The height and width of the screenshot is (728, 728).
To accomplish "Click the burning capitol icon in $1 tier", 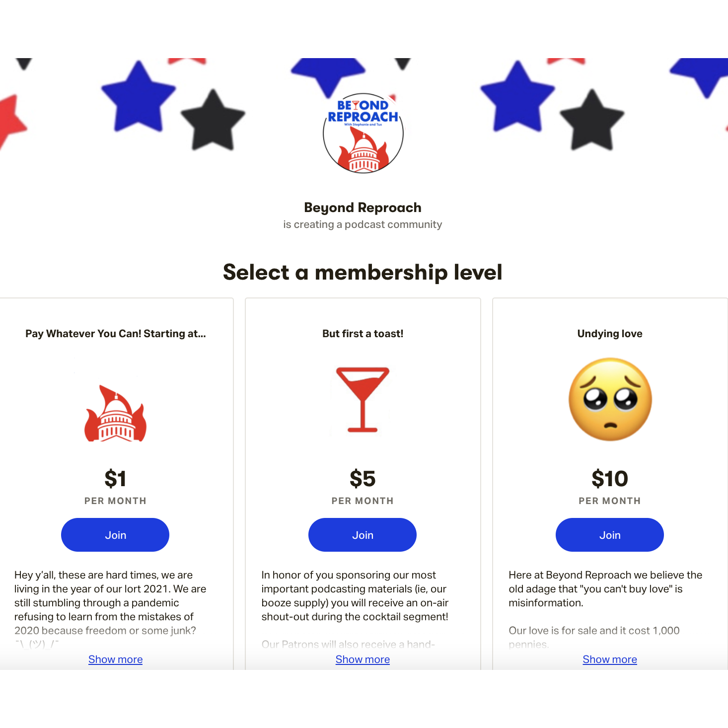I will pyautogui.click(x=115, y=414).
